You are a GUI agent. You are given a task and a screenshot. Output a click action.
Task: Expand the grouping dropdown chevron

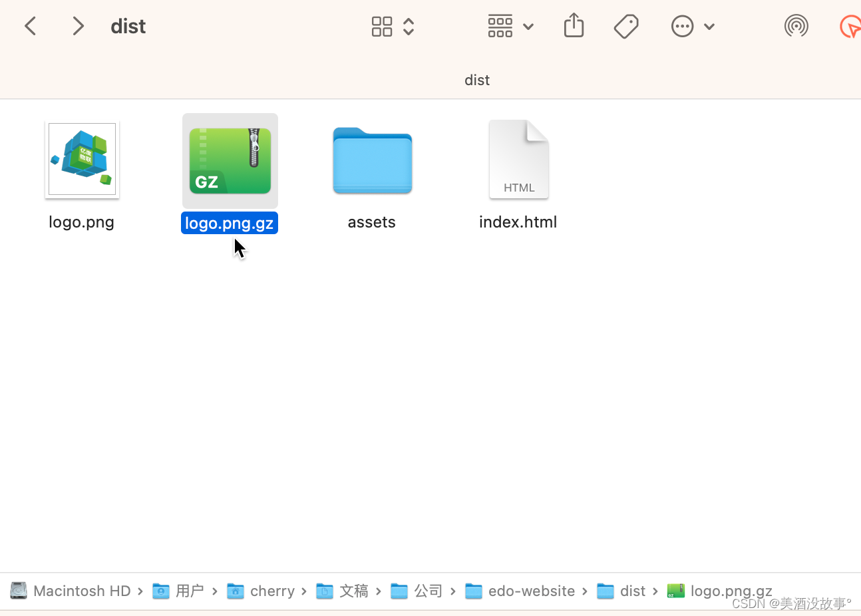pyautogui.click(x=528, y=27)
